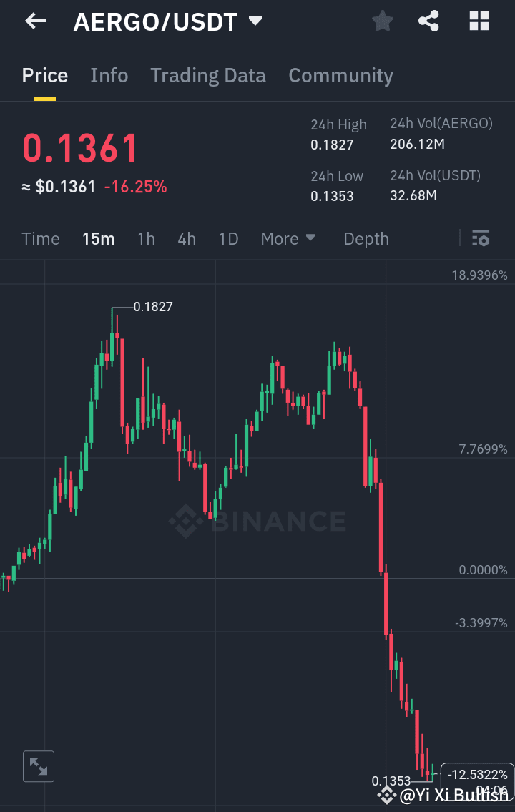The height and width of the screenshot is (812, 515).
Task: Switch to the 1D timeframe
Action: [x=228, y=239]
